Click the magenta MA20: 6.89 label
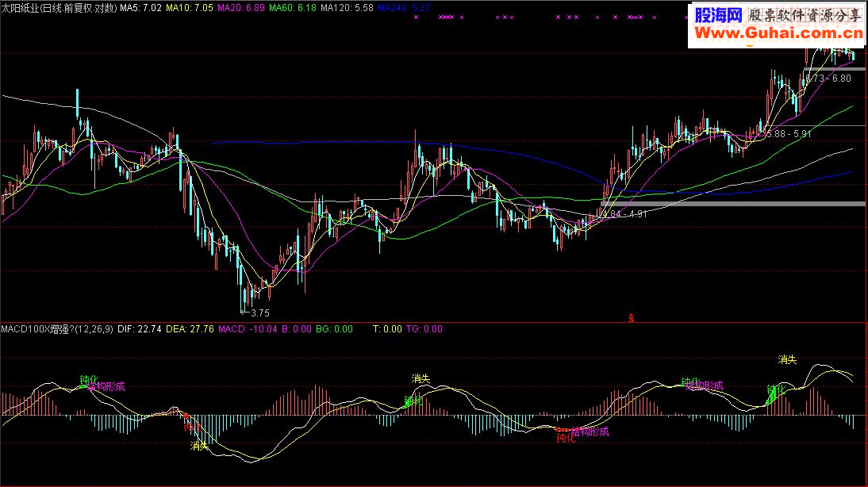868x487 pixels. click(x=241, y=8)
